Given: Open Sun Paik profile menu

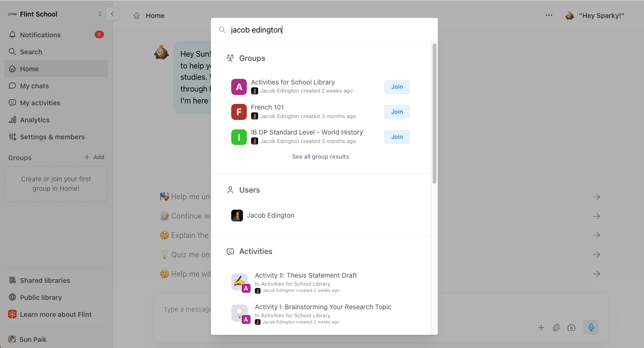Looking at the screenshot, I should pyautogui.click(x=56, y=340).
